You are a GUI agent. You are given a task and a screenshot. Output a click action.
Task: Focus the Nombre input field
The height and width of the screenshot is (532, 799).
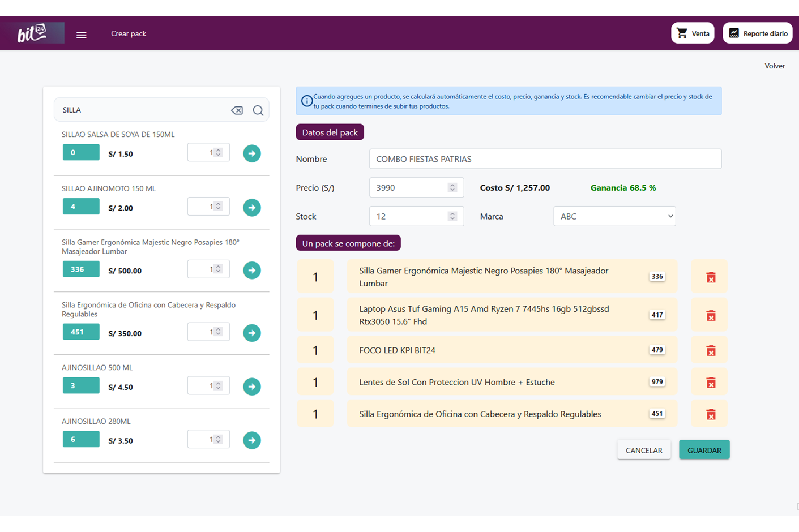tap(545, 159)
